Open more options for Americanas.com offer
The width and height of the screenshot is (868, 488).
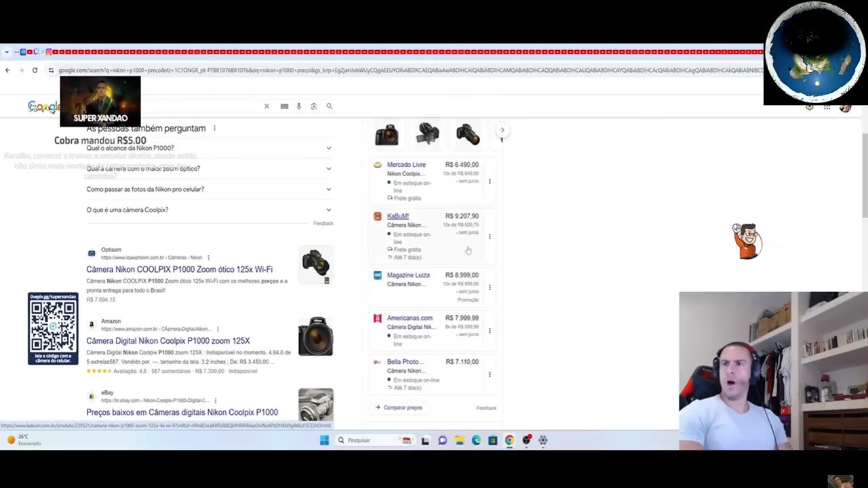pyautogui.click(x=490, y=330)
